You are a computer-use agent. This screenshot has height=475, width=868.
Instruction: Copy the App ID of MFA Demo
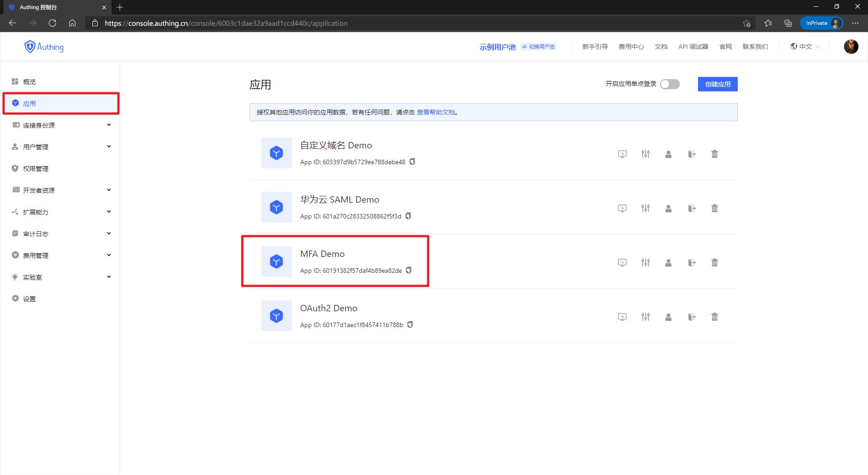click(x=409, y=270)
